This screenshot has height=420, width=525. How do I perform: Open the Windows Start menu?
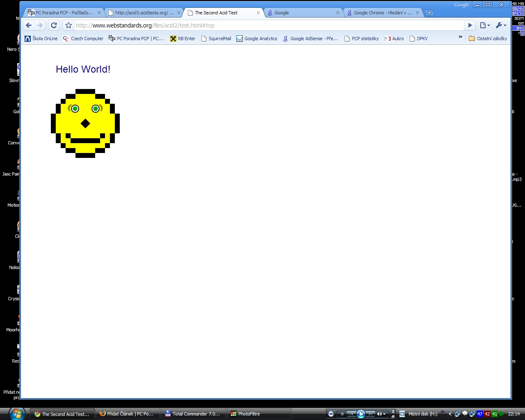[x=16, y=413]
